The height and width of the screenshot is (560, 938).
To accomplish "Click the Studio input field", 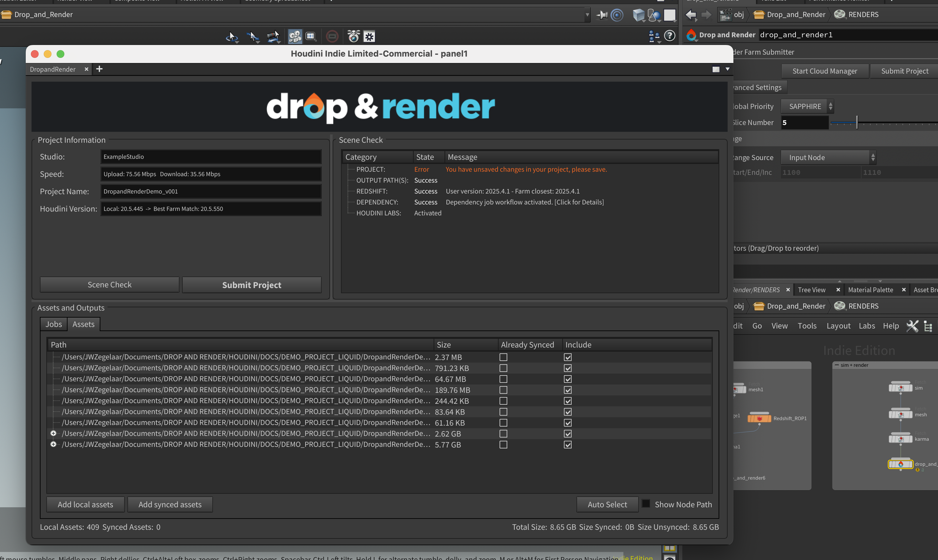I will click(x=211, y=157).
